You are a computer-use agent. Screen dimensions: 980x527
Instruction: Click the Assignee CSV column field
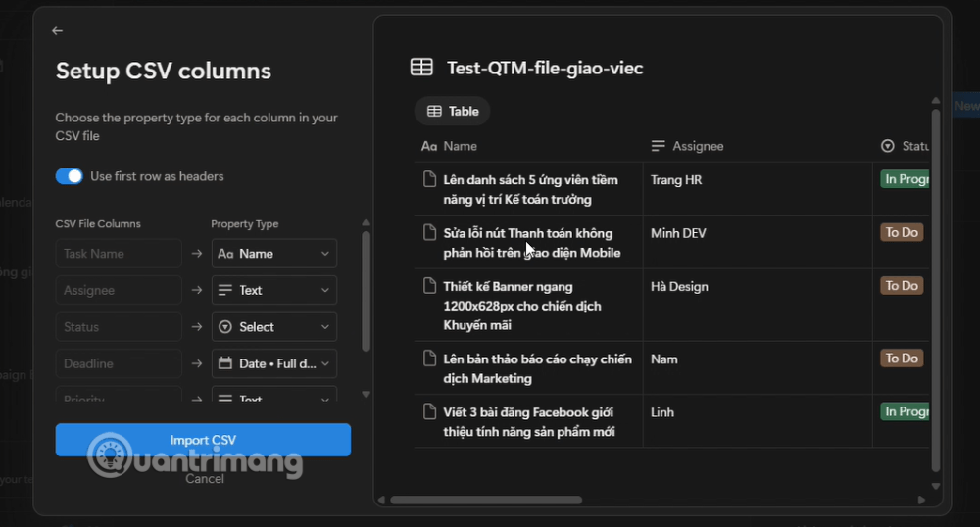[119, 290]
